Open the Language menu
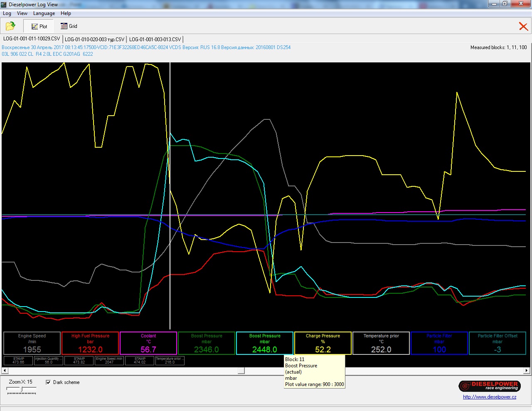Screen dimensions: 532x411 [44, 13]
